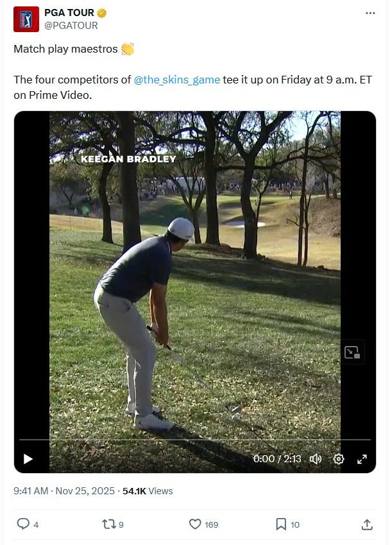The image size is (392, 545).
Task: Click the gold verified badge
Action: pyautogui.click(x=102, y=13)
